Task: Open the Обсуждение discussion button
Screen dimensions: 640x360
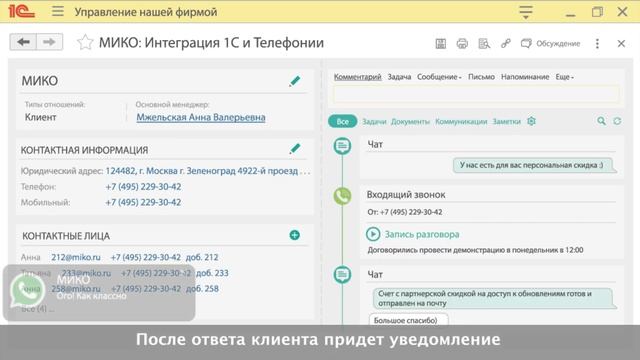Action: [550, 43]
